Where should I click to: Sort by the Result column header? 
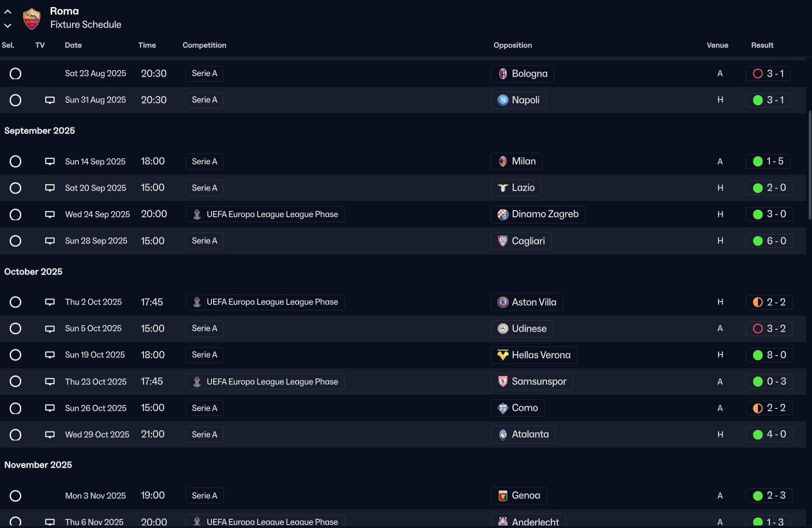[x=762, y=45]
